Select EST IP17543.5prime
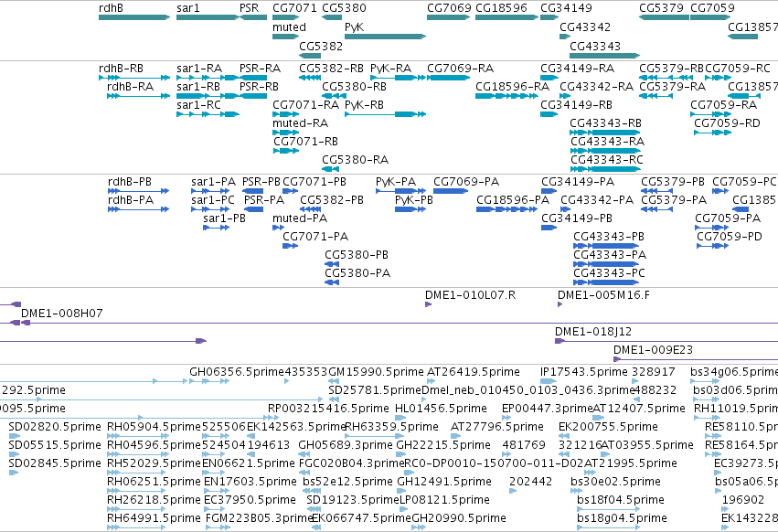Image resolution: width=778 pixels, height=532 pixels. pos(549,381)
